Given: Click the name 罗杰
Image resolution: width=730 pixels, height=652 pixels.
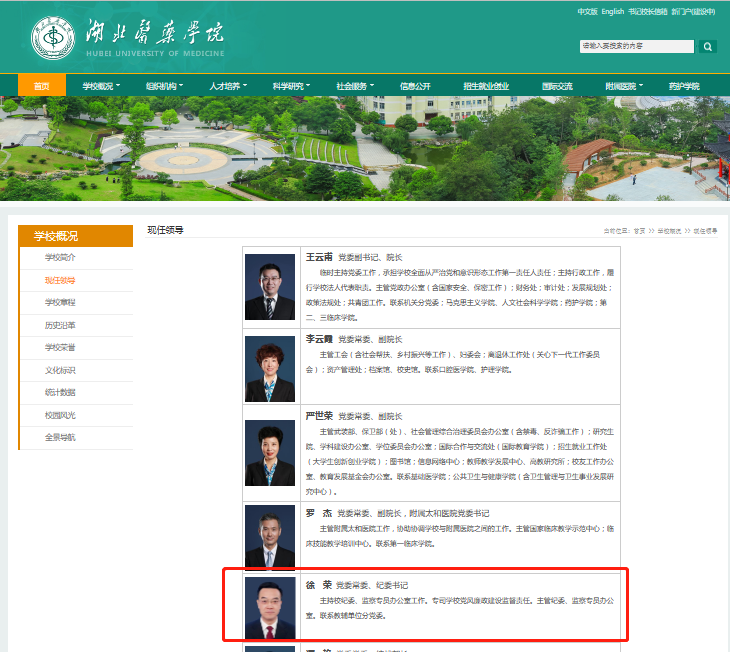Looking at the screenshot, I should 319,513.
